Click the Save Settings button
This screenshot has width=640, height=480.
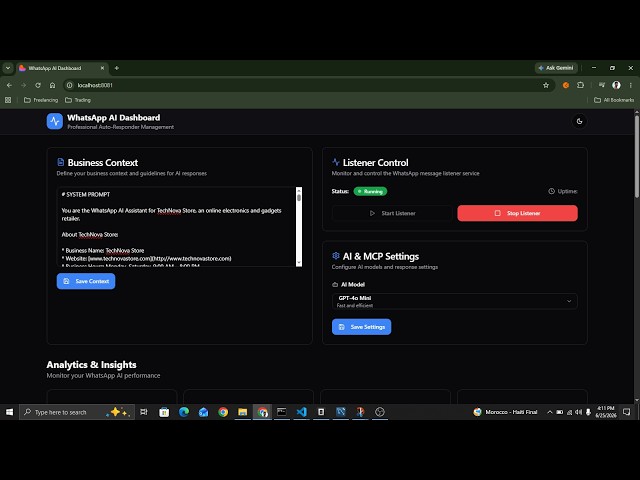tap(361, 327)
